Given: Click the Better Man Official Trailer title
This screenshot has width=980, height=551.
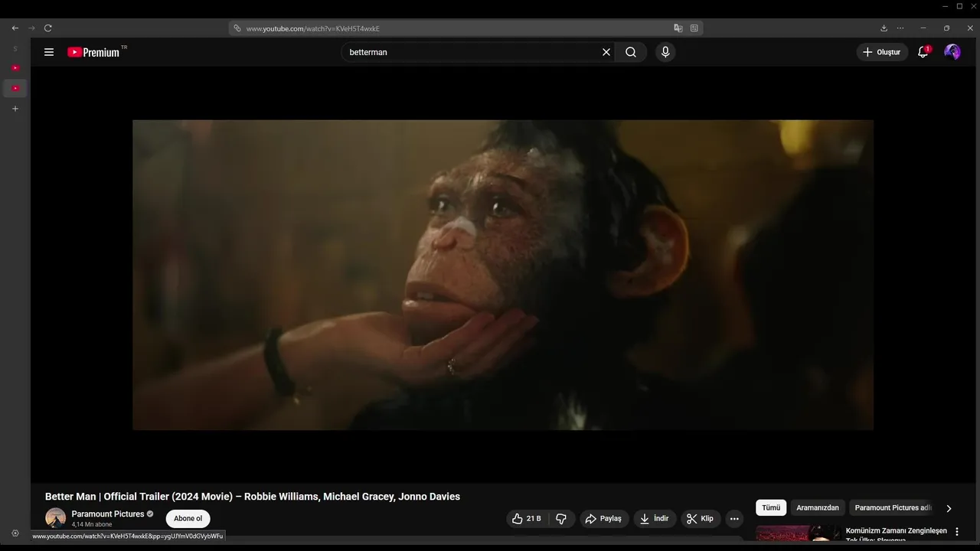Looking at the screenshot, I should coord(253,497).
